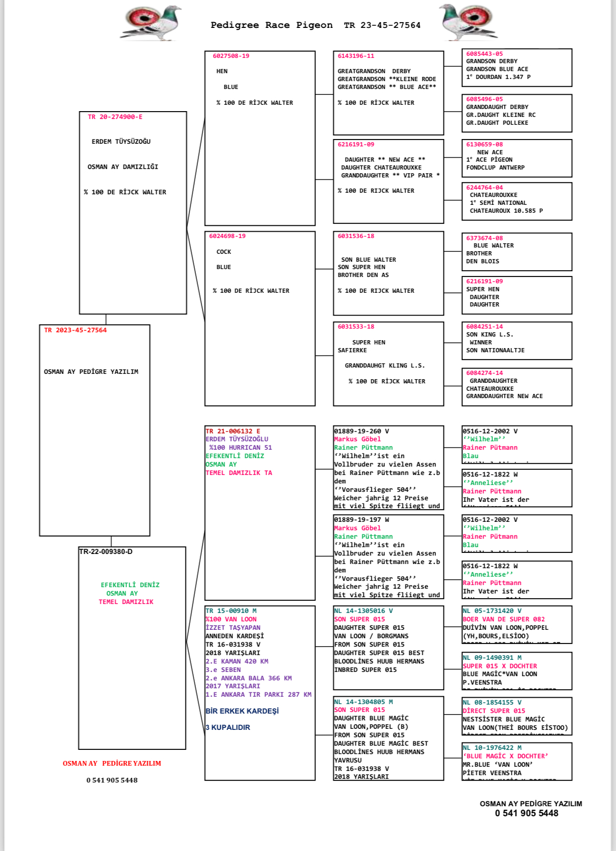Select ring number '6244764-04'
This screenshot has width=616, height=851.
pos(484,187)
